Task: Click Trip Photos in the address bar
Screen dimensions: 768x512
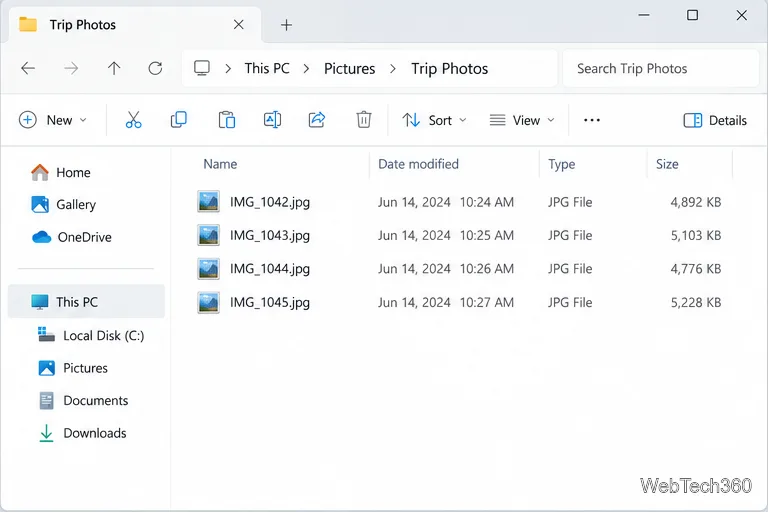Action: pyautogui.click(x=450, y=69)
